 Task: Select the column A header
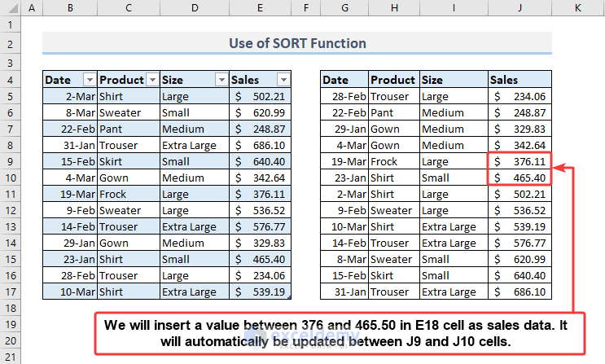pyautogui.click(x=31, y=9)
